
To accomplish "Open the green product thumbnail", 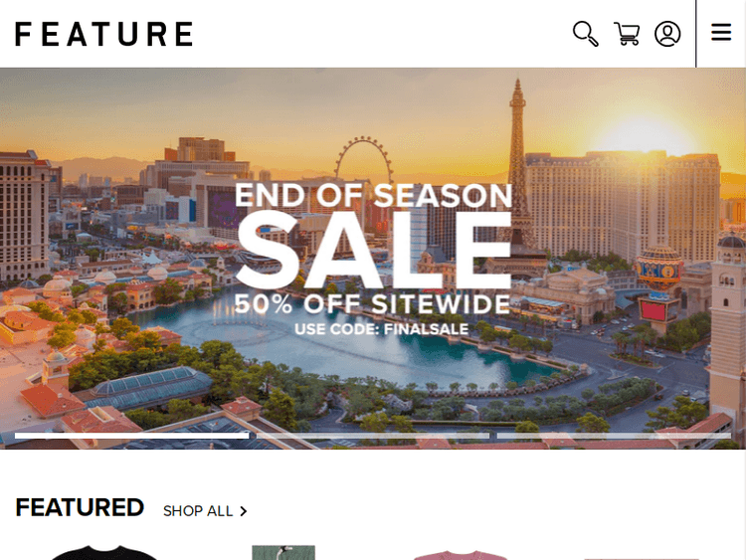I will tap(283, 553).
